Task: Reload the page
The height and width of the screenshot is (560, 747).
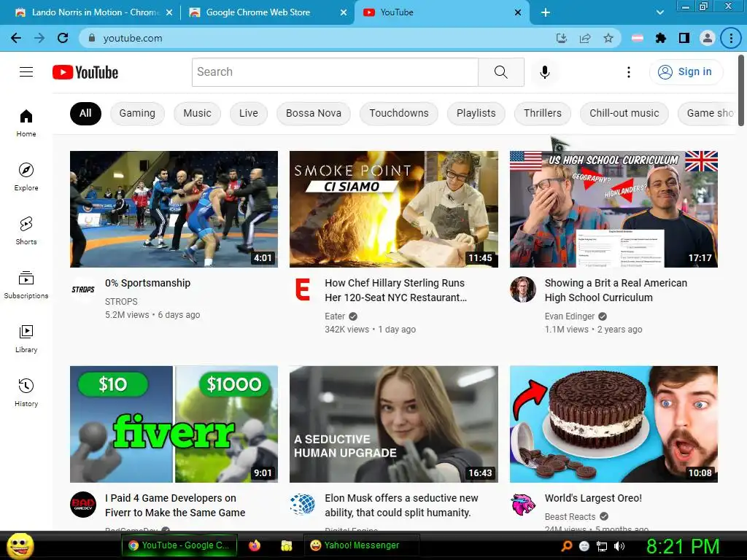Action: click(x=63, y=38)
